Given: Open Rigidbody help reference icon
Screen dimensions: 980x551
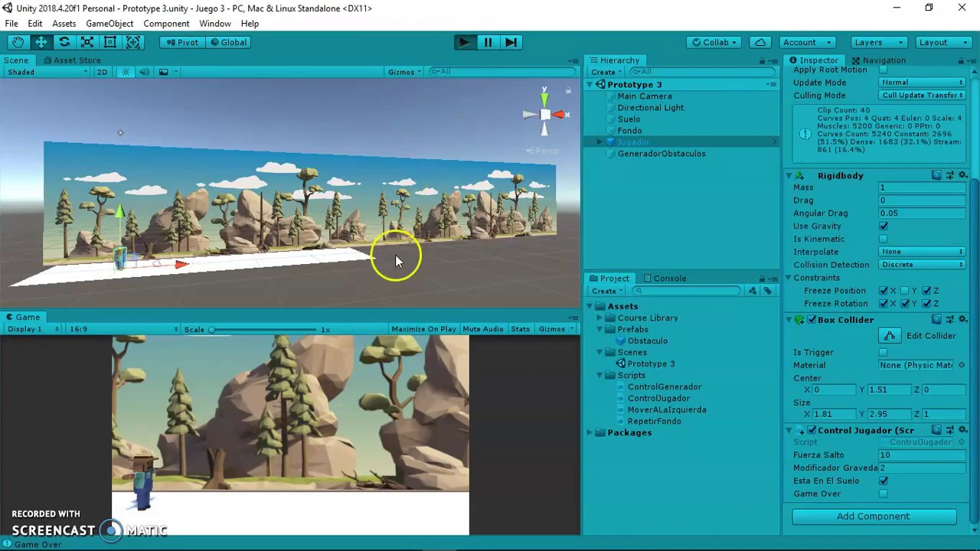Looking at the screenshot, I should coord(936,175).
